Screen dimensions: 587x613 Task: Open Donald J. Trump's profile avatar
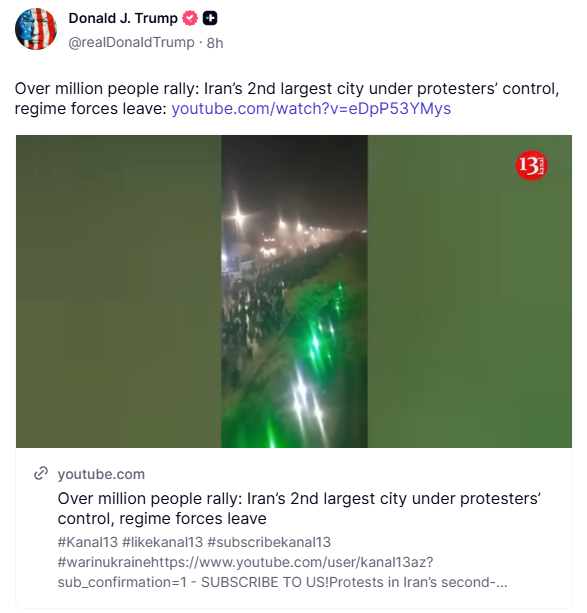(36, 29)
